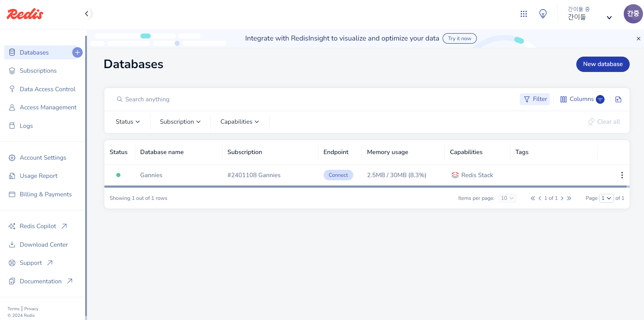Sort by Status column header
The width and height of the screenshot is (644, 320).
118,152
